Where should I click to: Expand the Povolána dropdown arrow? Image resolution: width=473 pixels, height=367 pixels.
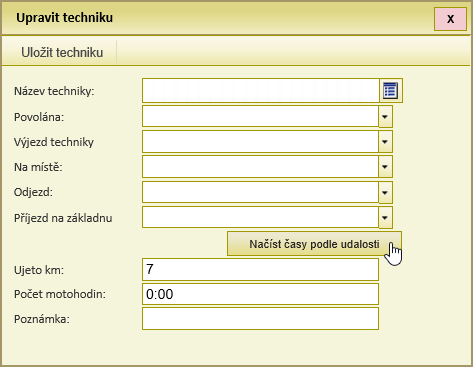click(385, 117)
